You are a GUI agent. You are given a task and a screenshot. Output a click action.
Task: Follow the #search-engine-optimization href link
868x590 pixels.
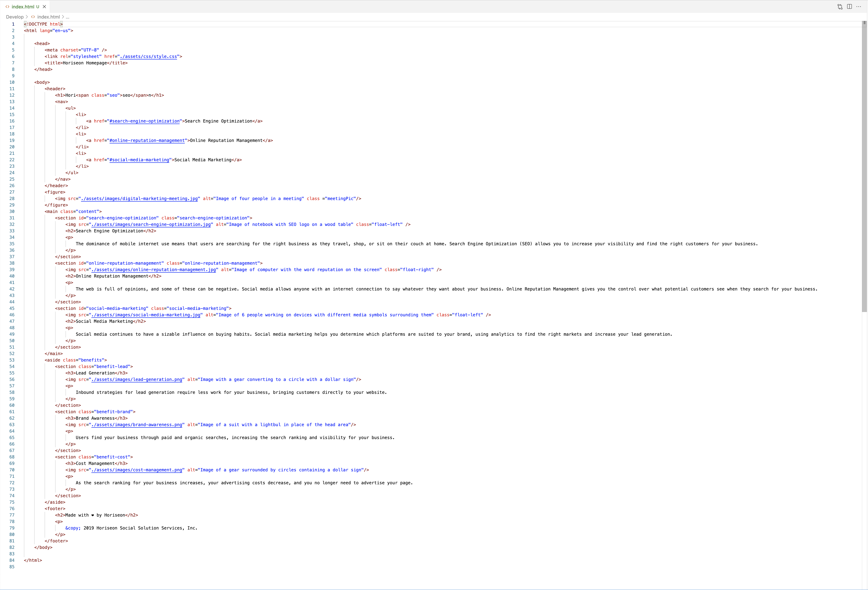[144, 121]
